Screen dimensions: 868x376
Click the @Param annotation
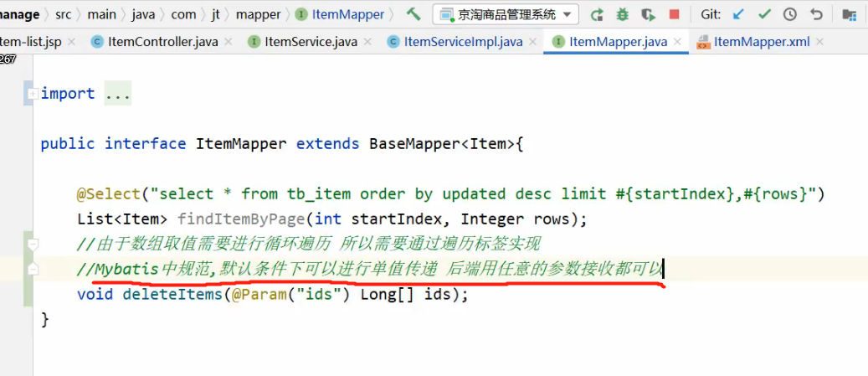(259, 295)
